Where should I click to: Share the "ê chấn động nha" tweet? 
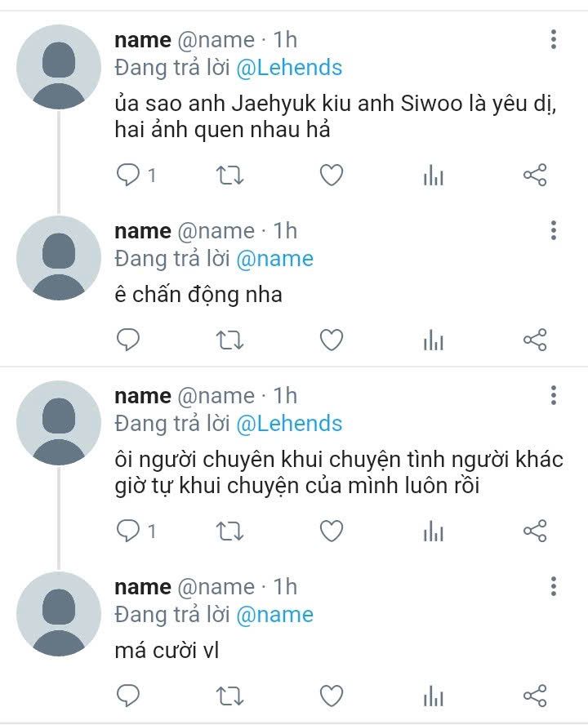tap(534, 339)
